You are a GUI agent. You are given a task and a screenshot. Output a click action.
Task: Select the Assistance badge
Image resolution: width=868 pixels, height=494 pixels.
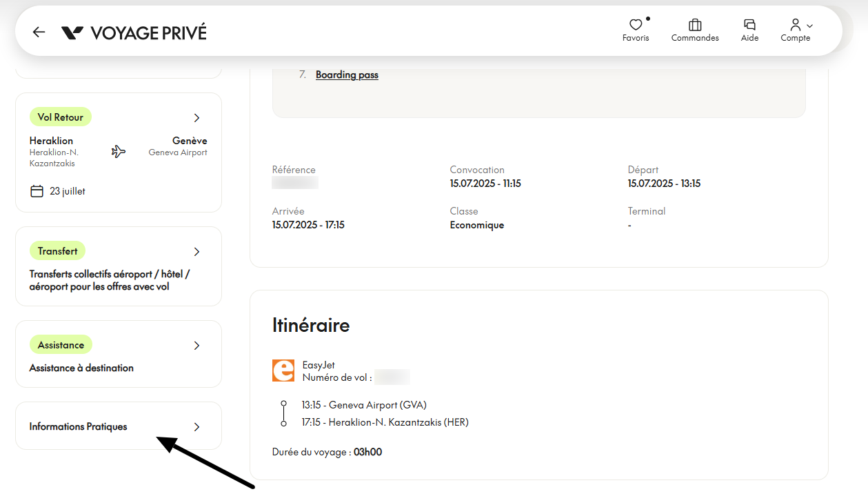pyautogui.click(x=61, y=345)
